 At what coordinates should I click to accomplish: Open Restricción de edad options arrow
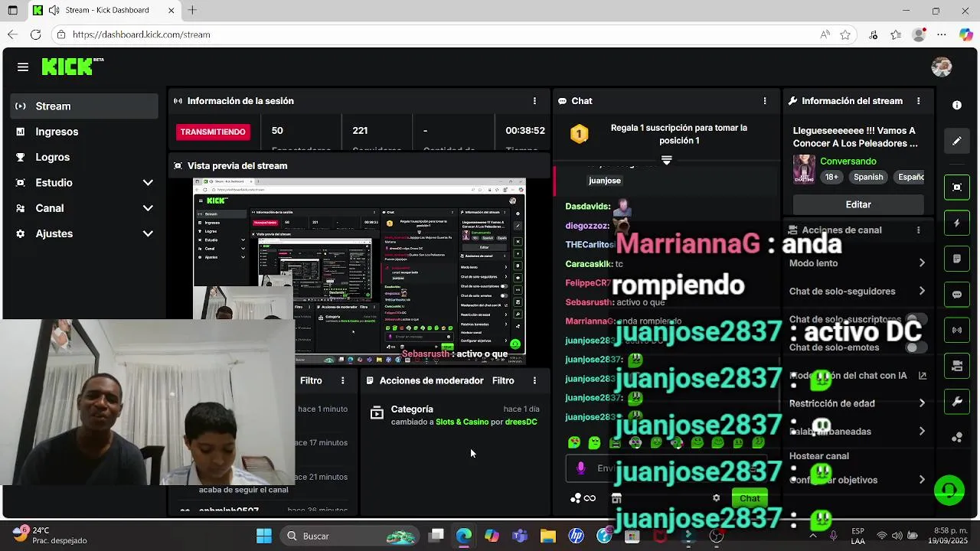[x=922, y=403]
